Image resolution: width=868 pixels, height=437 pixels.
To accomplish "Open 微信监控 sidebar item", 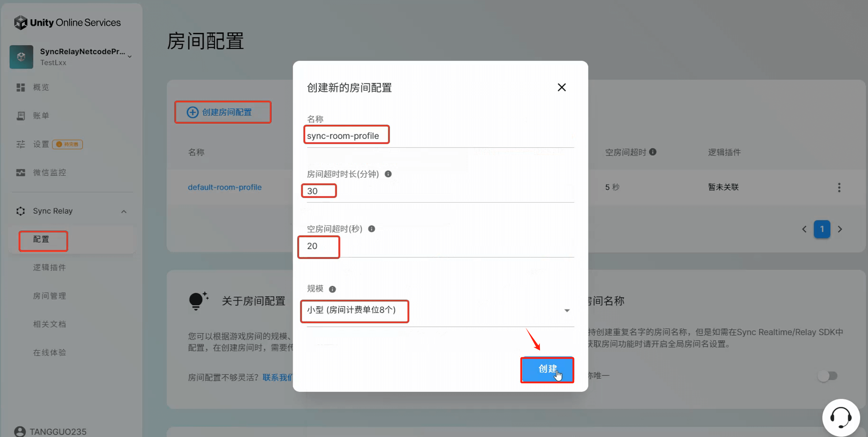I will point(49,173).
